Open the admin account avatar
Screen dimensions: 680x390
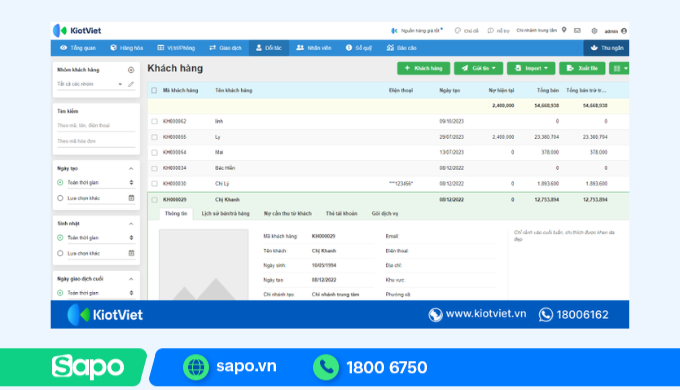[624, 31]
